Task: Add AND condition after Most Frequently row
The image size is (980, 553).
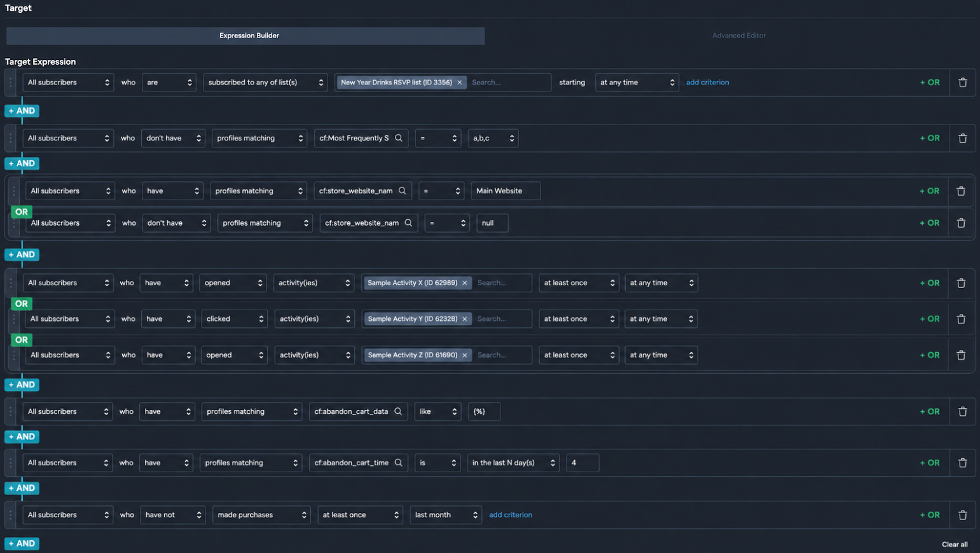Action: tap(22, 163)
